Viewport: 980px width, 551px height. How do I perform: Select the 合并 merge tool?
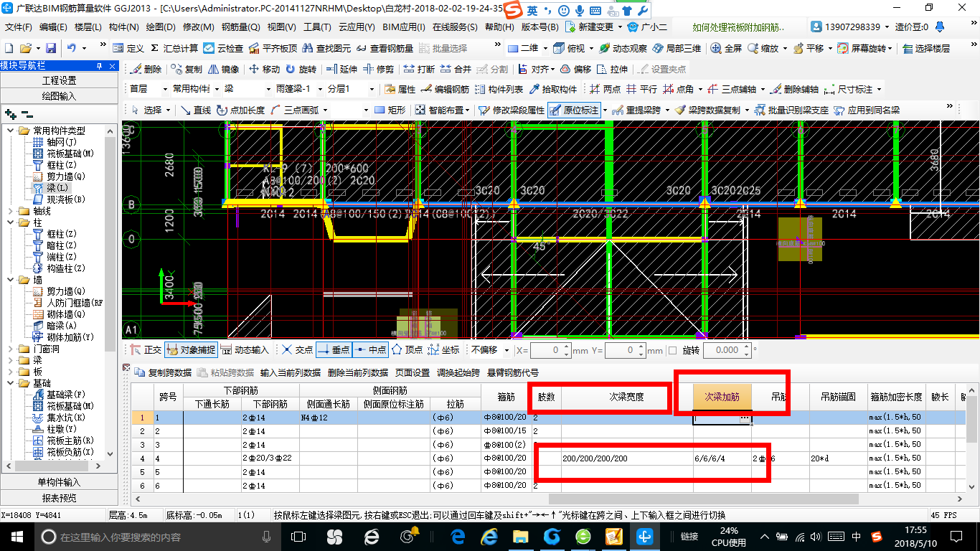click(x=456, y=69)
